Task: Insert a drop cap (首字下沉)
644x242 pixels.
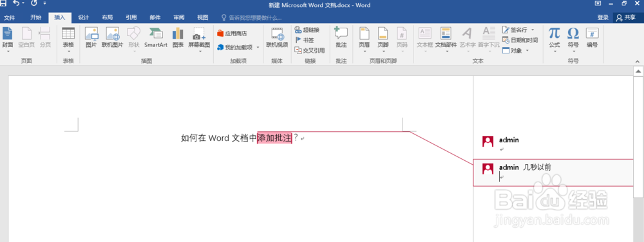Action: 488,40
